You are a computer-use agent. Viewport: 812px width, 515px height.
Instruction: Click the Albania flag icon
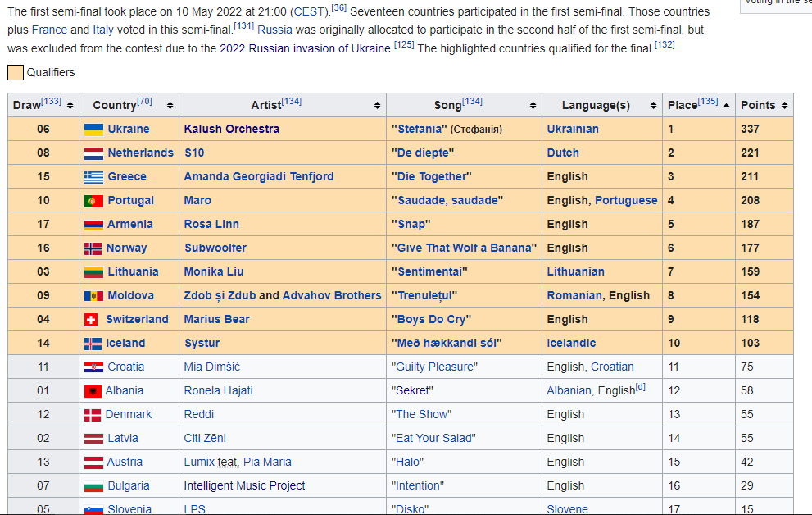click(93, 391)
